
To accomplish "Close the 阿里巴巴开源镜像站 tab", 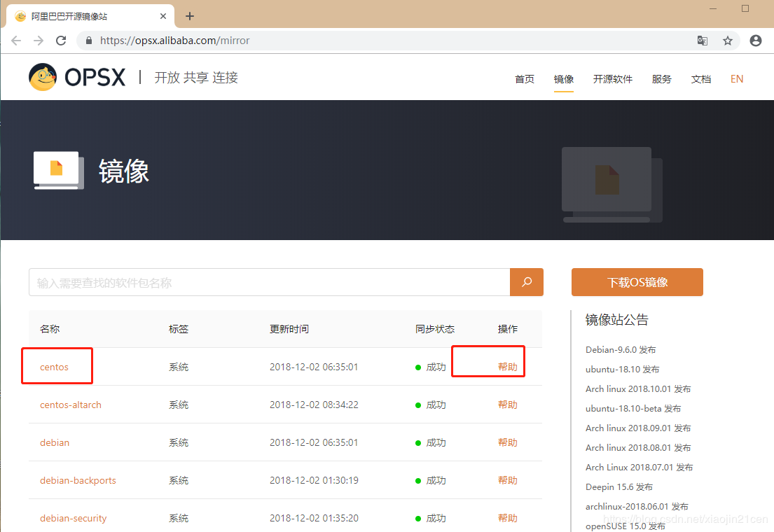I will (x=164, y=16).
